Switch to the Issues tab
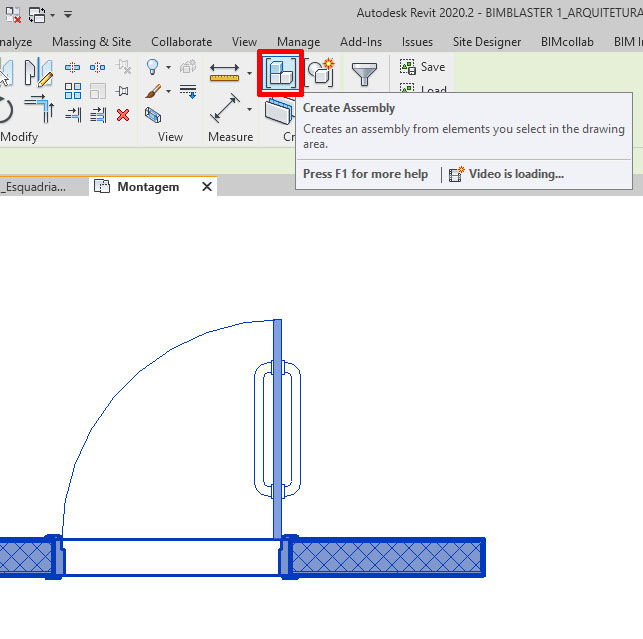 click(x=417, y=42)
